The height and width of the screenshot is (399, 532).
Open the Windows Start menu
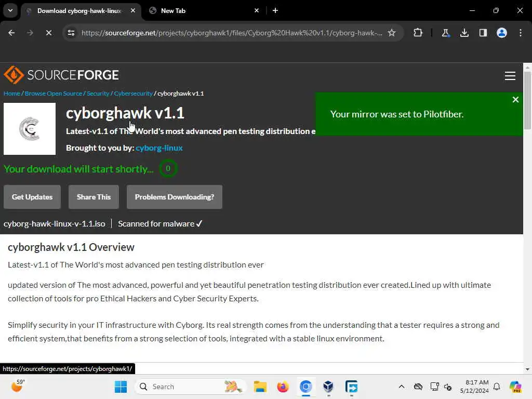click(x=121, y=387)
